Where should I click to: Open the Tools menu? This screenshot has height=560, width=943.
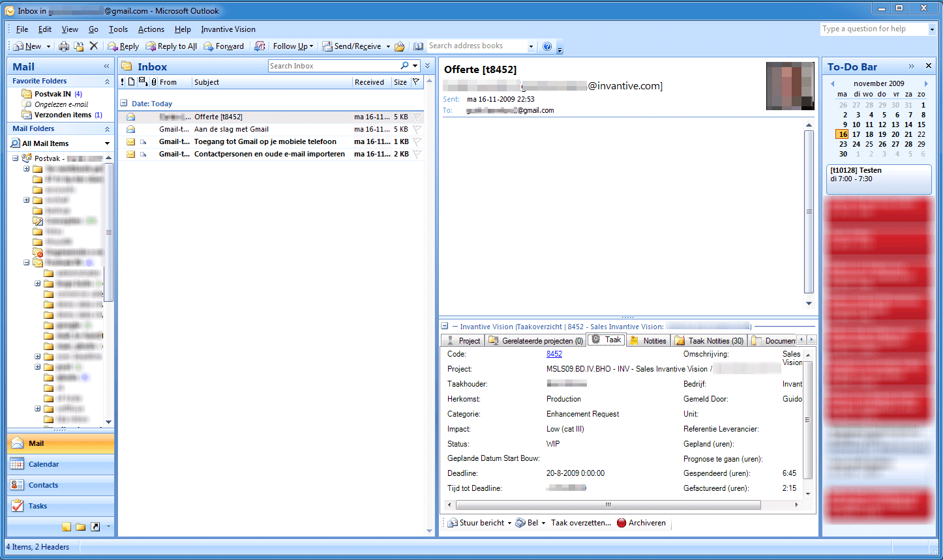tap(118, 29)
